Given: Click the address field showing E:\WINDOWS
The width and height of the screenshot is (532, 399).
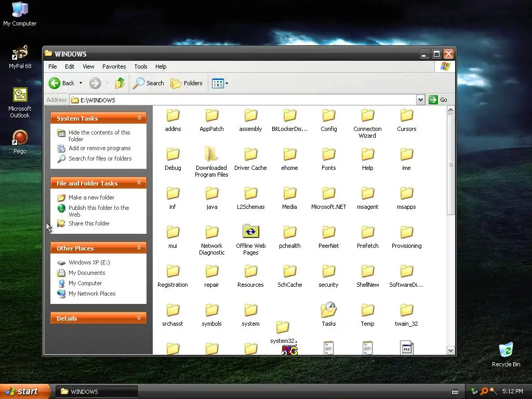Looking at the screenshot, I should pyautogui.click(x=243, y=100).
